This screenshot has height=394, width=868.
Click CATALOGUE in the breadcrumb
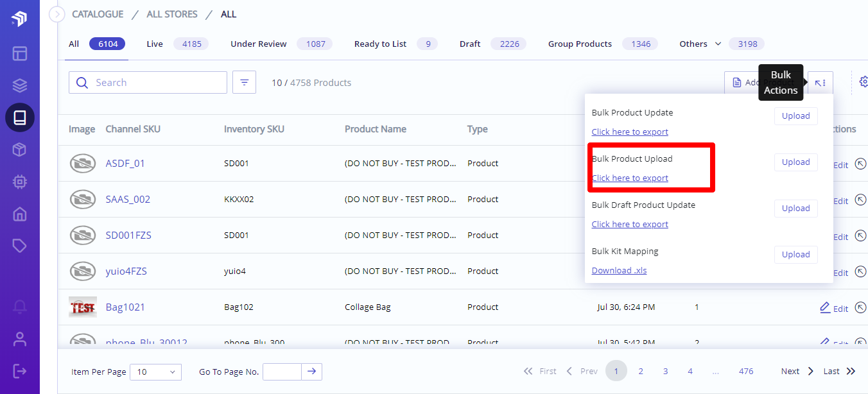pos(98,14)
